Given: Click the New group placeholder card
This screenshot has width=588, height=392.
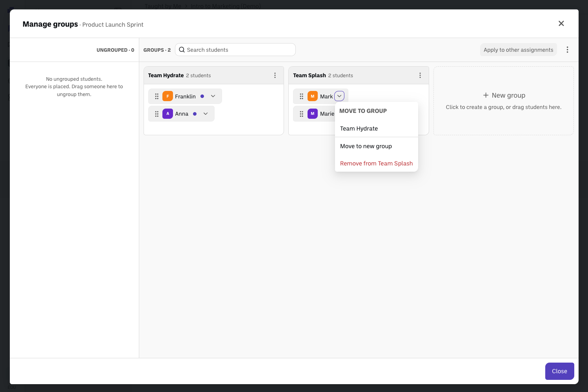Looking at the screenshot, I should [504, 101].
